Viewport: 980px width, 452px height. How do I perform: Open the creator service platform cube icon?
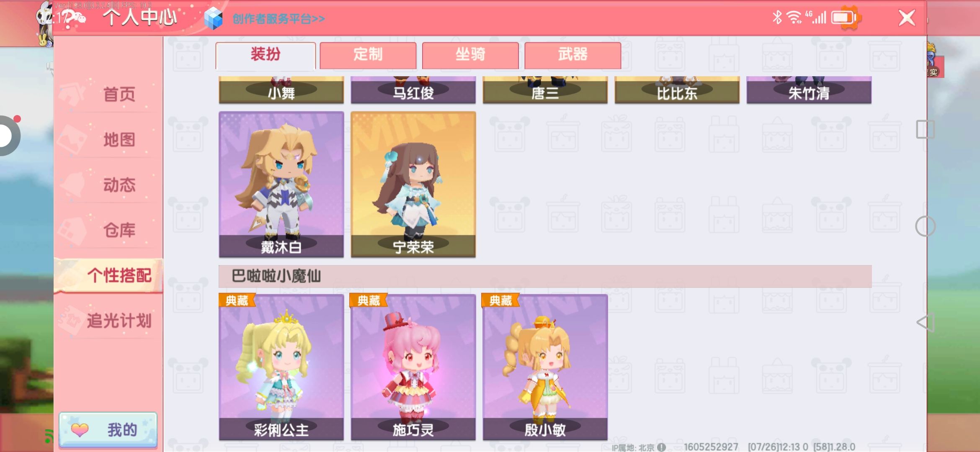[x=213, y=18]
